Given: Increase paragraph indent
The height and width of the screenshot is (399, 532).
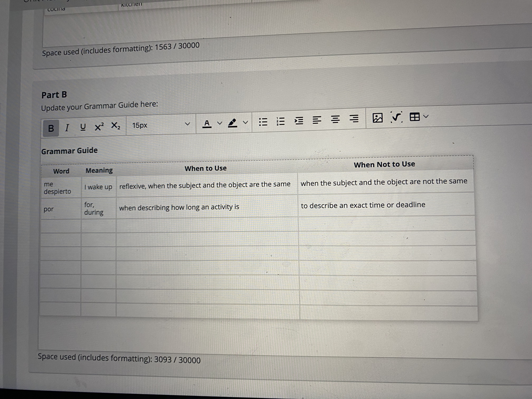Looking at the screenshot, I should pos(299,120).
